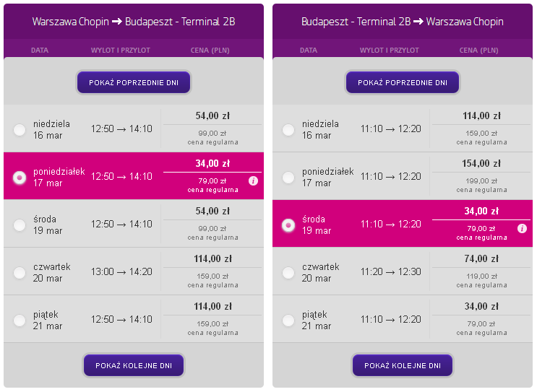
Task: Select return czwartek 20 mar radio button
Action: pyautogui.click(x=288, y=273)
